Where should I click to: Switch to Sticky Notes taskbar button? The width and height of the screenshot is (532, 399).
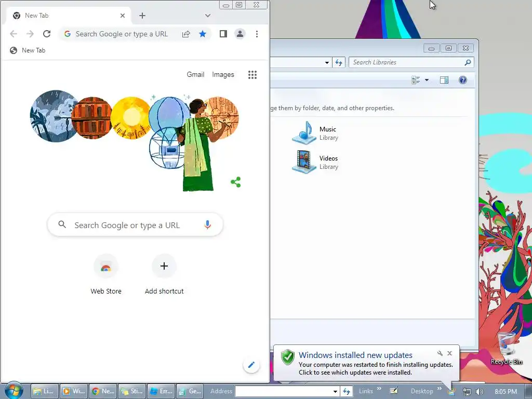[132, 391]
